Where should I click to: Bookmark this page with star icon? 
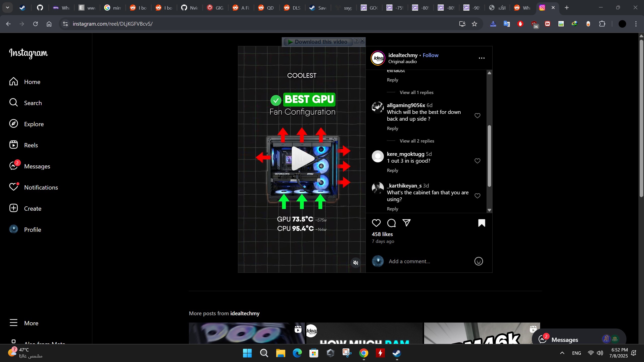tap(474, 24)
